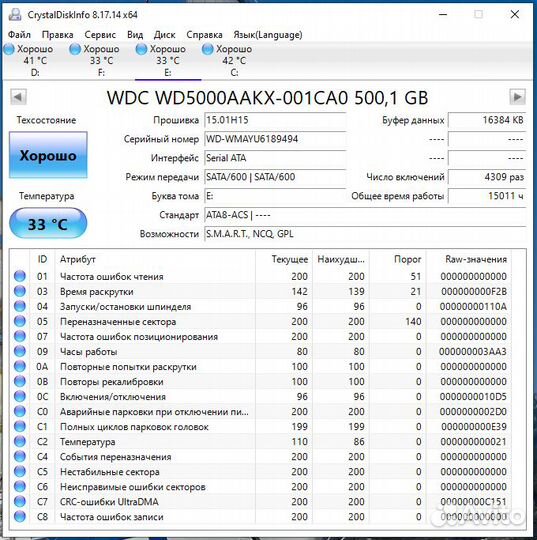This screenshot has height=540, width=537.
Task: Click status orb for Время раскрутки
Action: tap(20, 291)
